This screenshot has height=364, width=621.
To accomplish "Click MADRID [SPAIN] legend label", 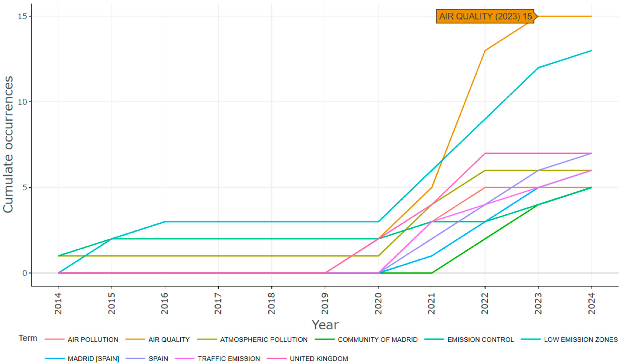I will 93,359.
